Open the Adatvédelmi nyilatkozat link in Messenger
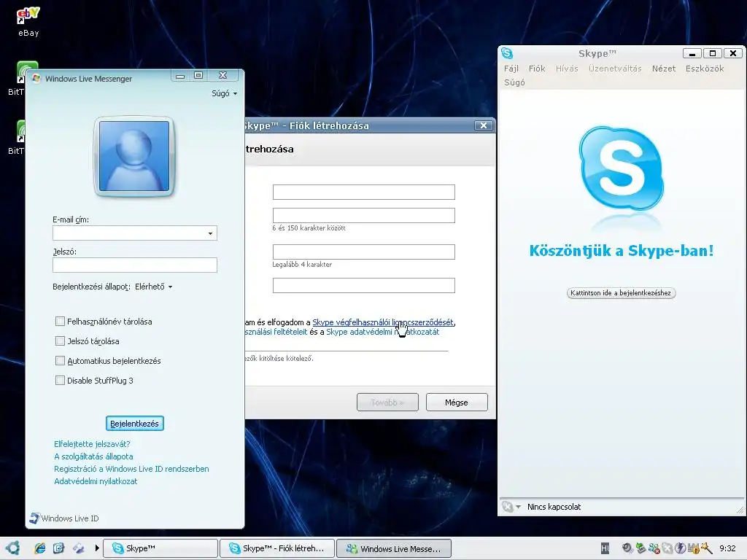Image resolution: width=747 pixels, height=560 pixels. tap(96, 481)
